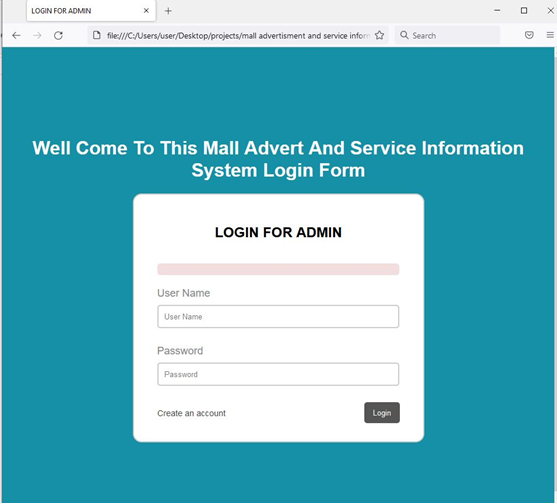Click the page info icon in address bar
Screen dimensions: 557x504
point(97,35)
